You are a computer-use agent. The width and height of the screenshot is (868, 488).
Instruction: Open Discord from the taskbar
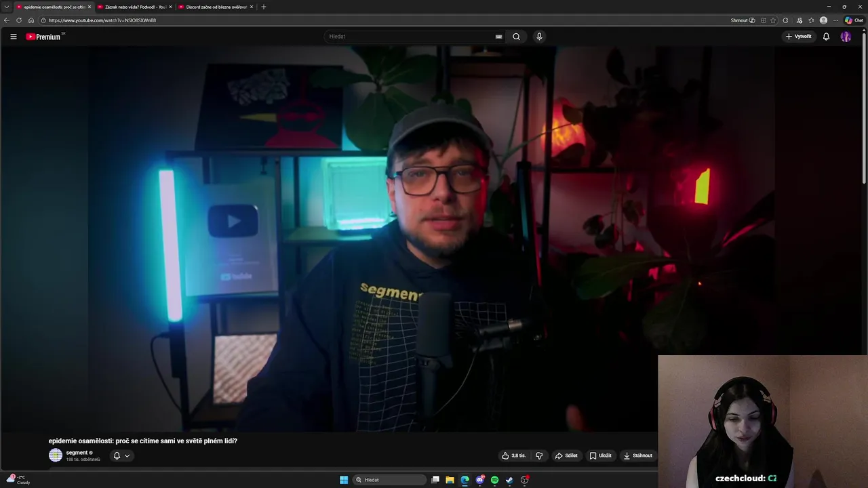tap(480, 480)
